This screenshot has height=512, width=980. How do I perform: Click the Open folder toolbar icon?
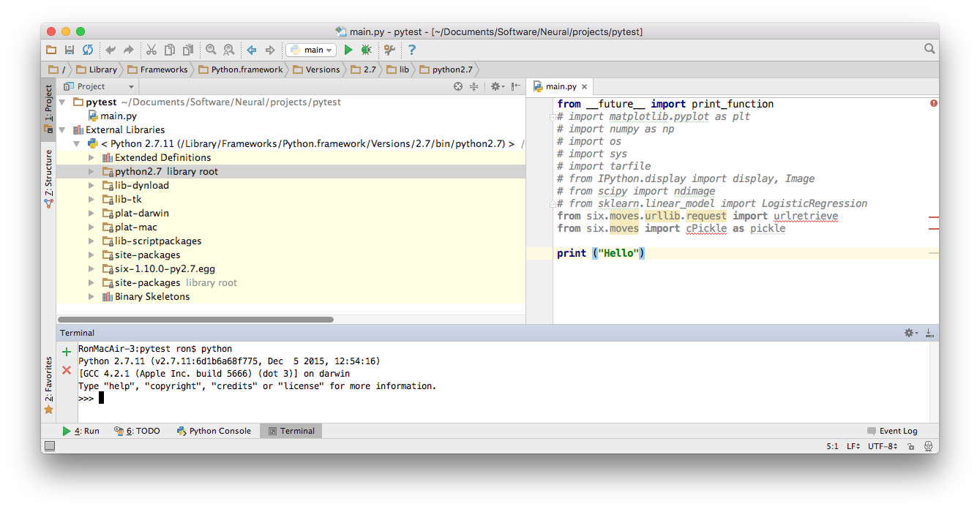[51, 50]
